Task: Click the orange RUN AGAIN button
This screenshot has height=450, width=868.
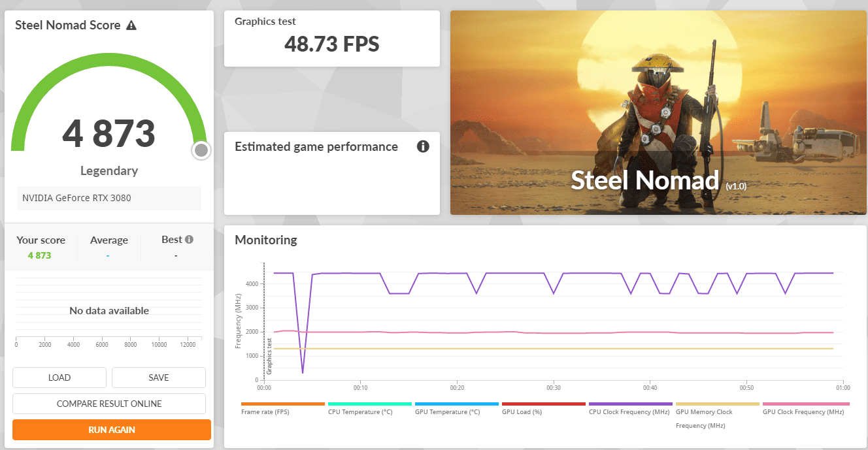Action: [112, 430]
